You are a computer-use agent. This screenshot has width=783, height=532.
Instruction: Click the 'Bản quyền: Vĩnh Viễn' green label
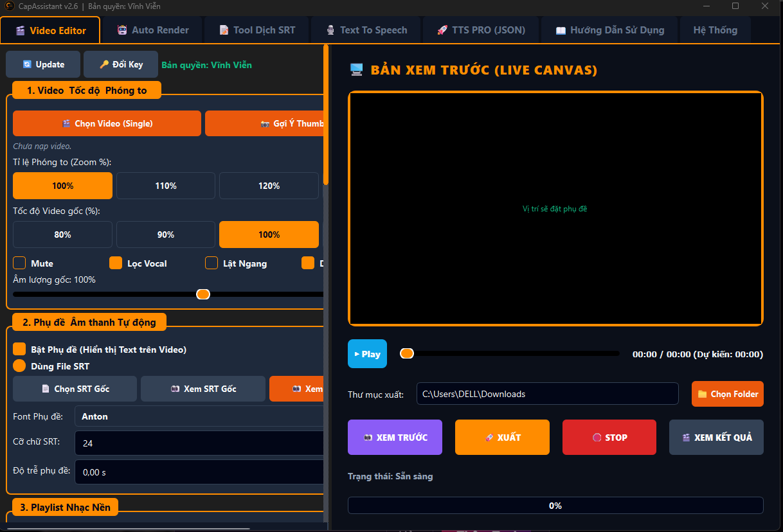point(206,65)
